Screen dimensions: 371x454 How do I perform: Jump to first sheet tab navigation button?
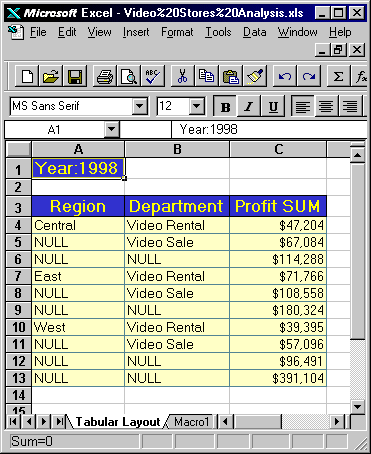click(x=13, y=422)
